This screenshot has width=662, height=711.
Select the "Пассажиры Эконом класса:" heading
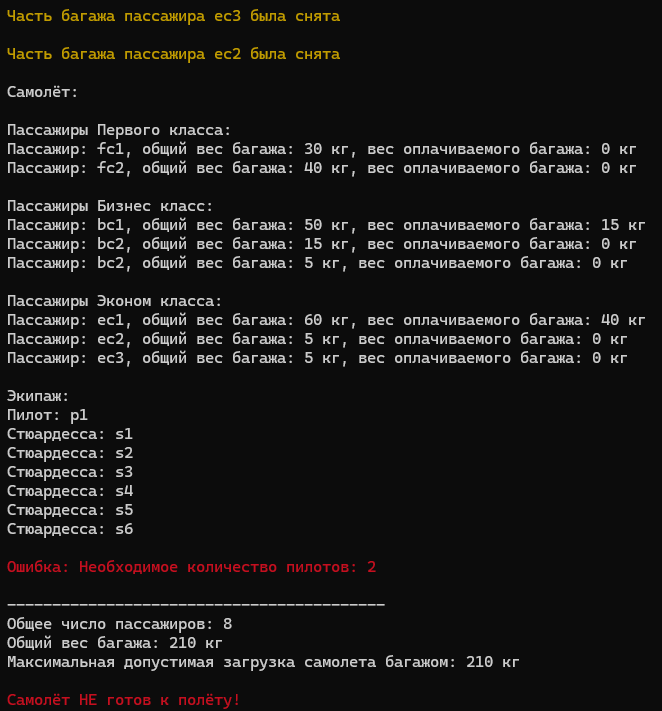(x=115, y=301)
